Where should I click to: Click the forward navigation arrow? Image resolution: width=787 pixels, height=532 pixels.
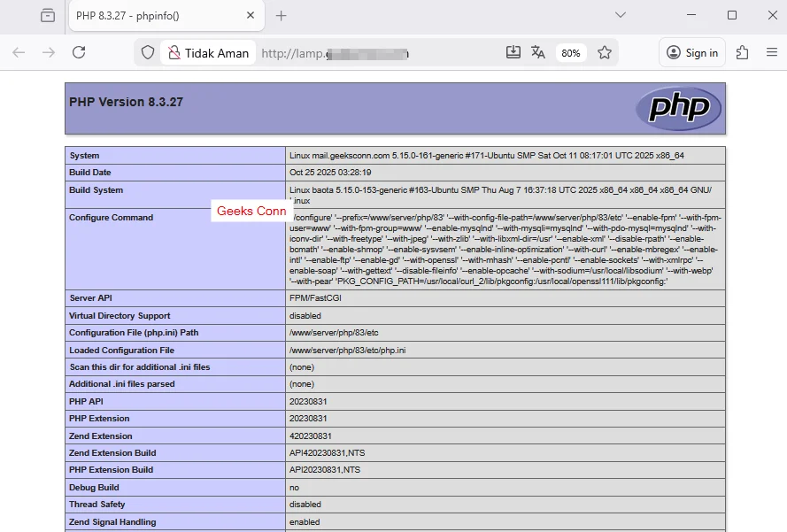pos(47,52)
